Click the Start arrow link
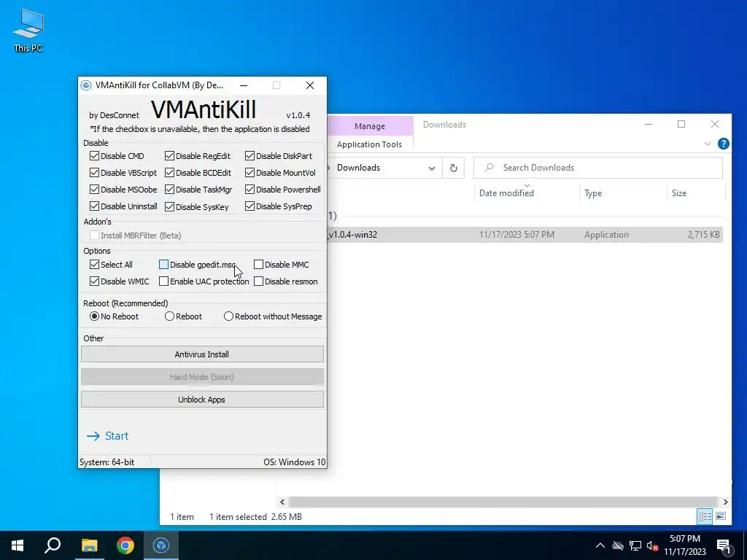 [108, 436]
